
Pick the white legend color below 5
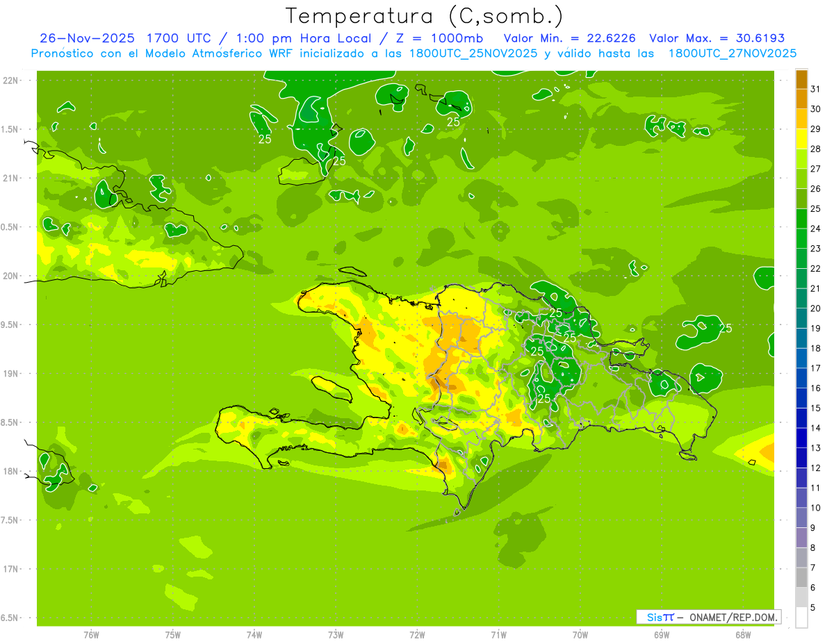(x=801, y=618)
